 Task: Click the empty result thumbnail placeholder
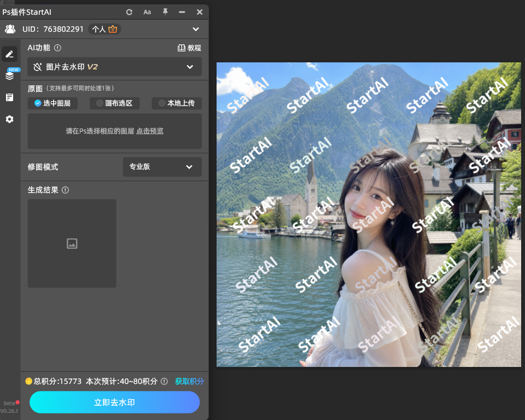72,243
